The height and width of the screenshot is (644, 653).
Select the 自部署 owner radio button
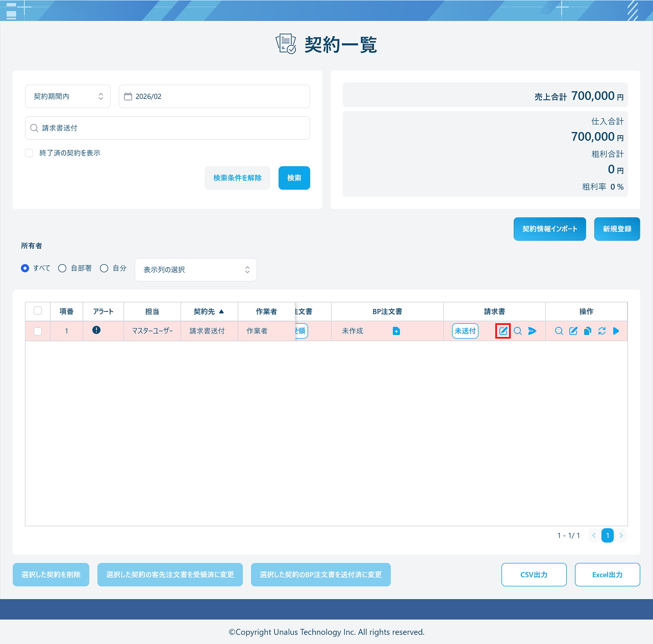click(62, 268)
